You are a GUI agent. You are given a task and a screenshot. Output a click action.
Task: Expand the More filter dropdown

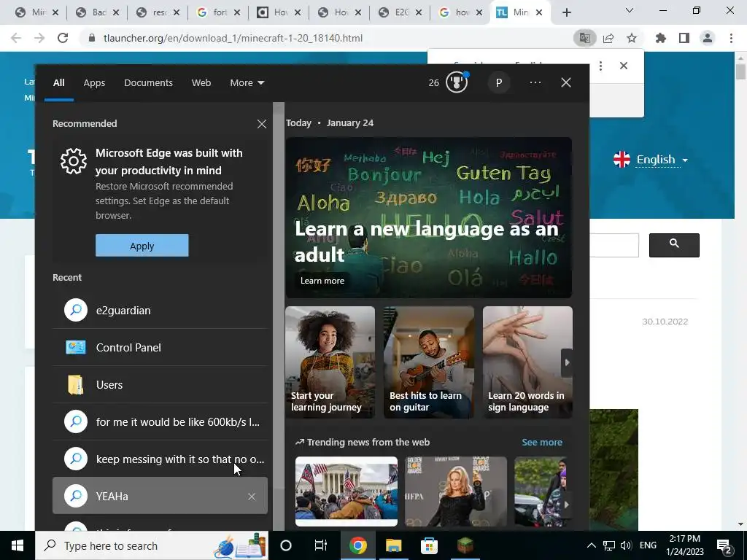[x=247, y=83]
